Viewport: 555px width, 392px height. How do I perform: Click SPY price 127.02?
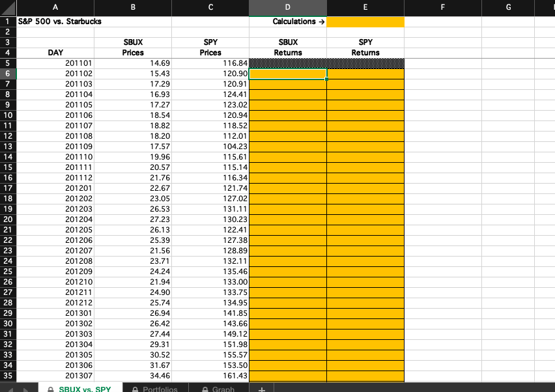210,199
